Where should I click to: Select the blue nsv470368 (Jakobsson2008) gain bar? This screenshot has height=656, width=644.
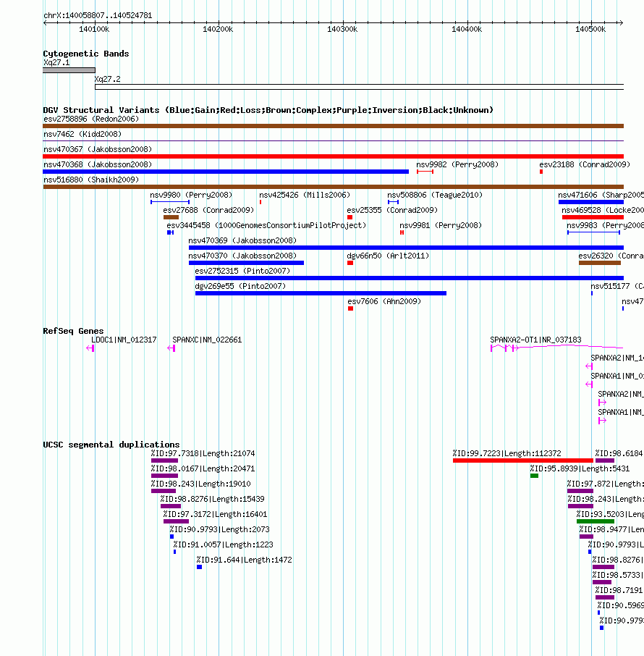coord(226,172)
